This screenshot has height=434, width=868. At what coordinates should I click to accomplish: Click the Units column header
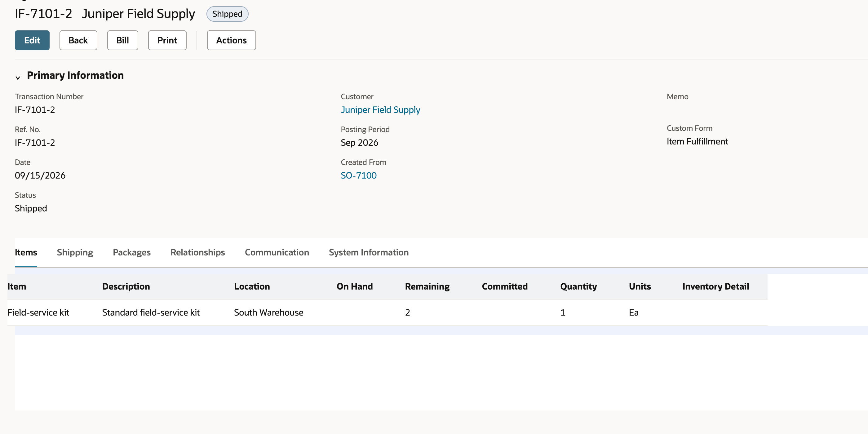(x=640, y=286)
